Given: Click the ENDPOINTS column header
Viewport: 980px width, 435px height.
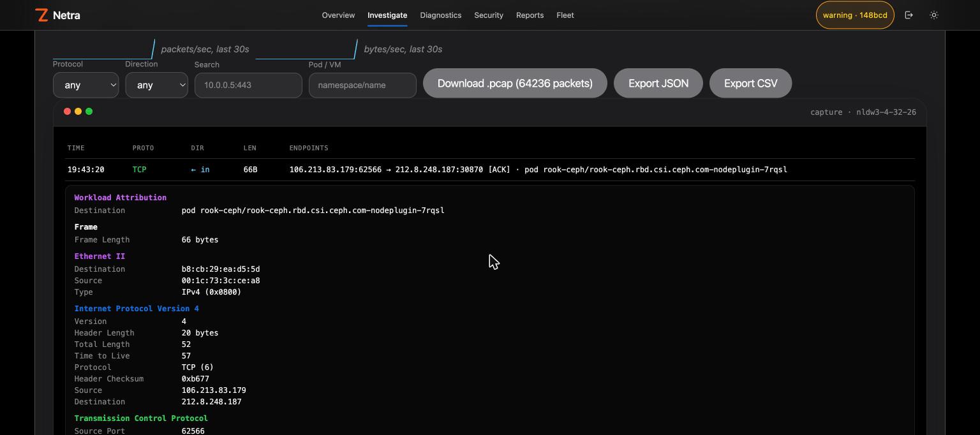Looking at the screenshot, I should click(x=309, y=148).
